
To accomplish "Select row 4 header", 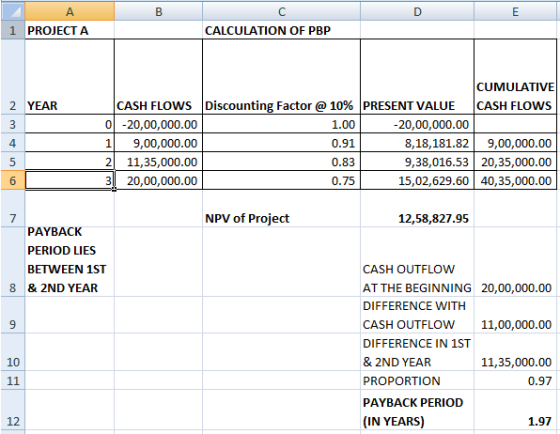I will pos(12,143).
